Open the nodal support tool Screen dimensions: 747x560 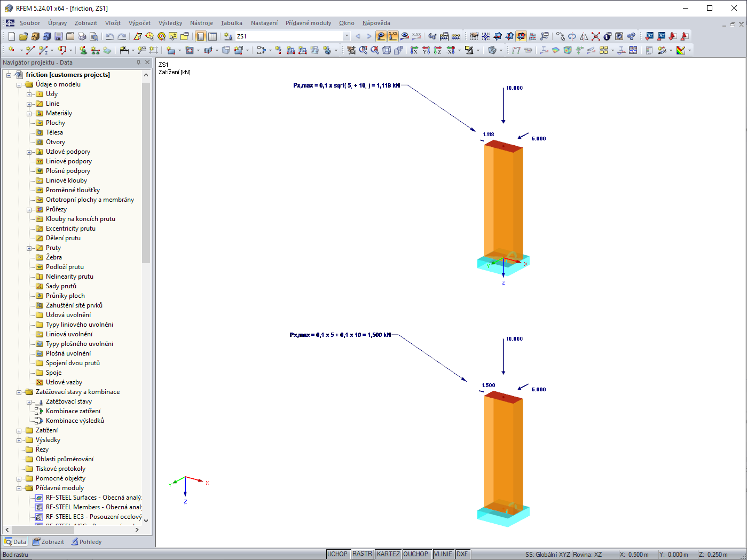point(83,50)
